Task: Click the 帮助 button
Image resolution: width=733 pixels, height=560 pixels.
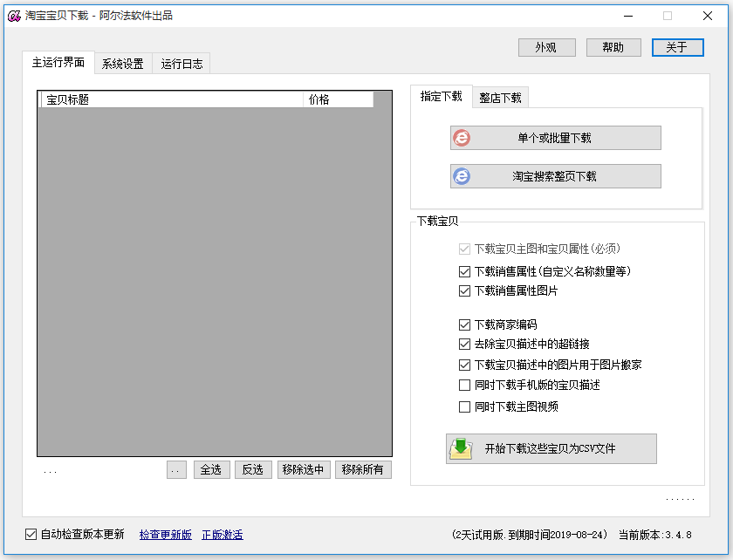Action: tap(613, 47)
